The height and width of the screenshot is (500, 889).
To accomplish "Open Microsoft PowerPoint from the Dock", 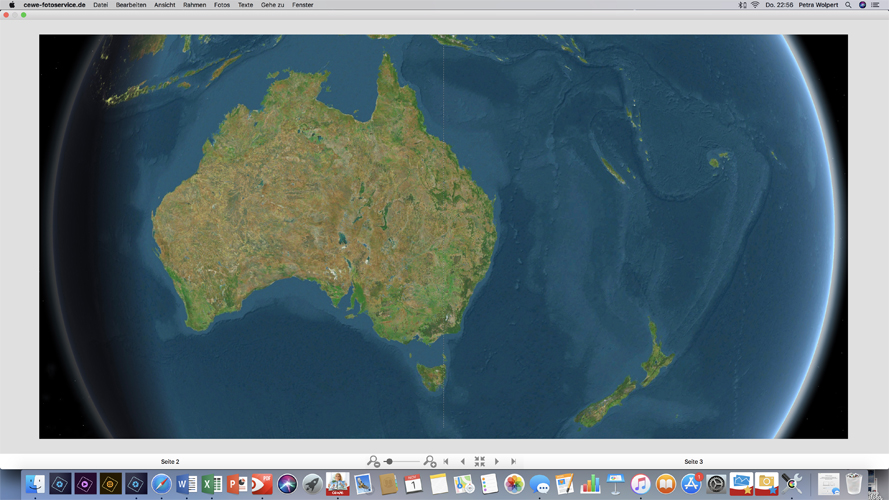I will tap(237, 484).
